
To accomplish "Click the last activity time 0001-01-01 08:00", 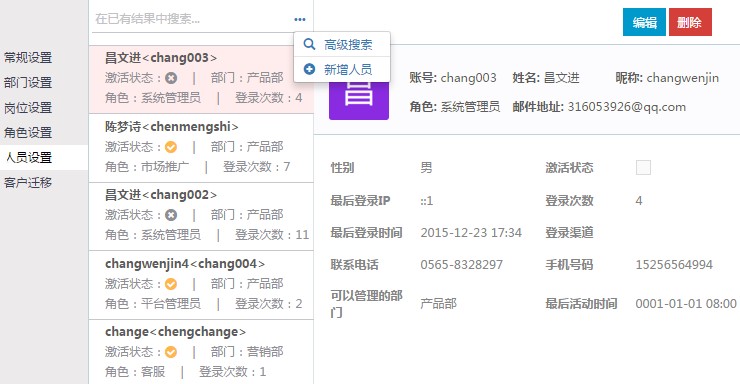I will click(686, 304).
